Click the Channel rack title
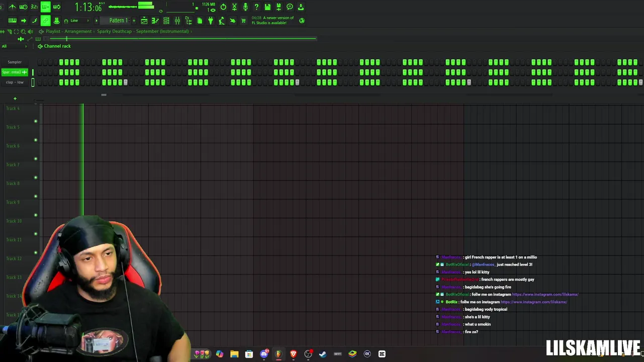Viewport: 644px width, 362px height. pos(57,46)
